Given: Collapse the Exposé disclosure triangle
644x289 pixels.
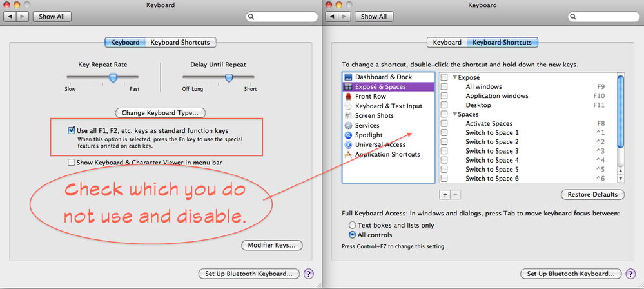Looking at the screenshot, I should pos(454,77).
